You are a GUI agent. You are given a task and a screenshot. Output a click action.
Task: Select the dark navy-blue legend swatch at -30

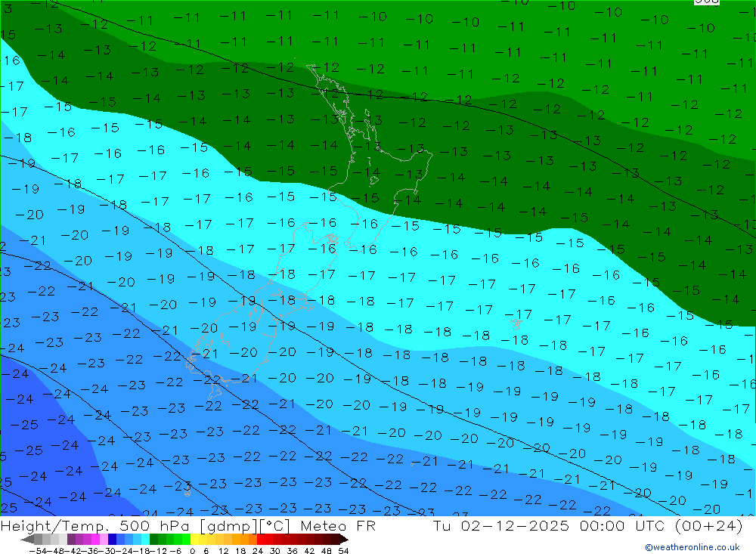[112, 539]
